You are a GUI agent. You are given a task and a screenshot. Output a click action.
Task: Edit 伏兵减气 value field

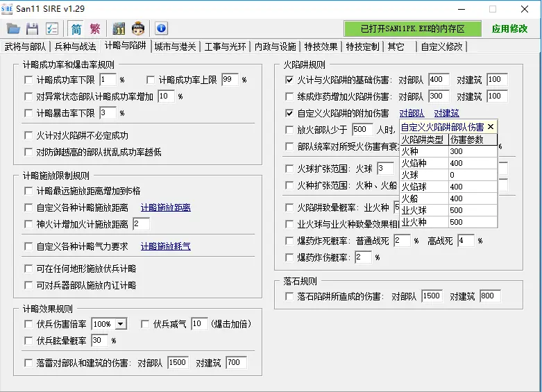tap(199, 324)
